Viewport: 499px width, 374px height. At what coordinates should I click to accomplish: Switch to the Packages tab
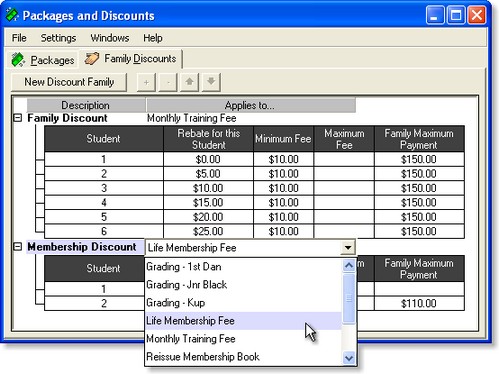point(43,60)
